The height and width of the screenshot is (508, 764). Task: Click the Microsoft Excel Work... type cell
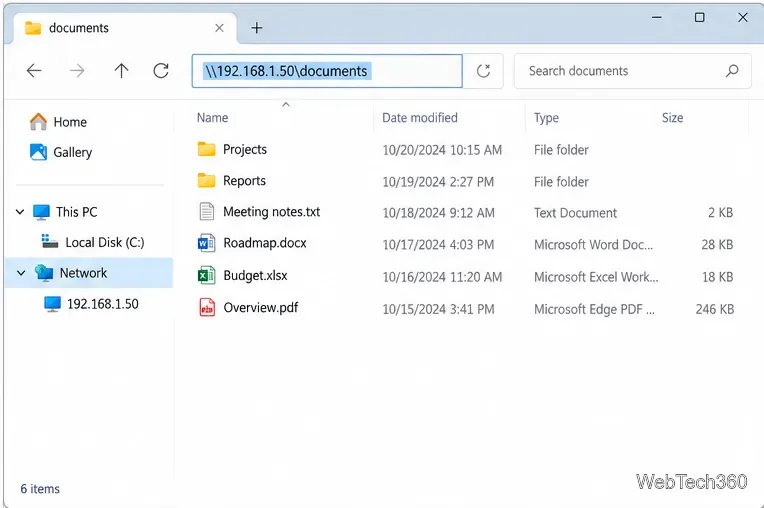pyautogui.click(x=596, y=277)
